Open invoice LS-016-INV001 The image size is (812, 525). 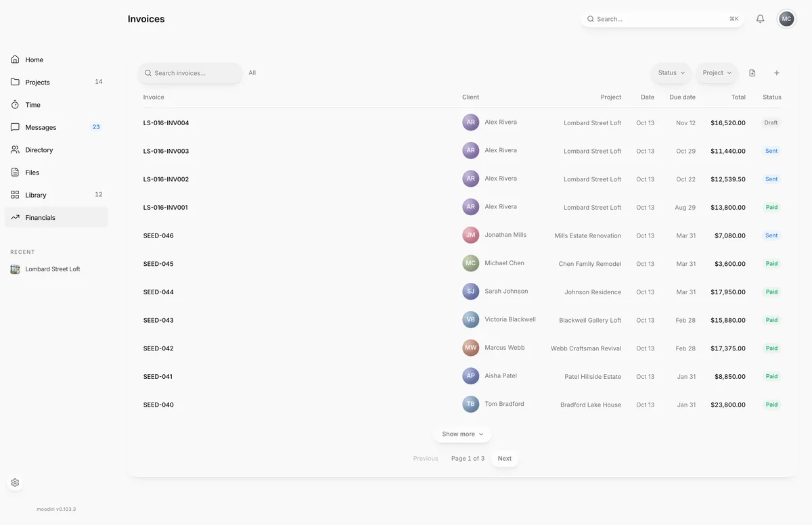165,208
